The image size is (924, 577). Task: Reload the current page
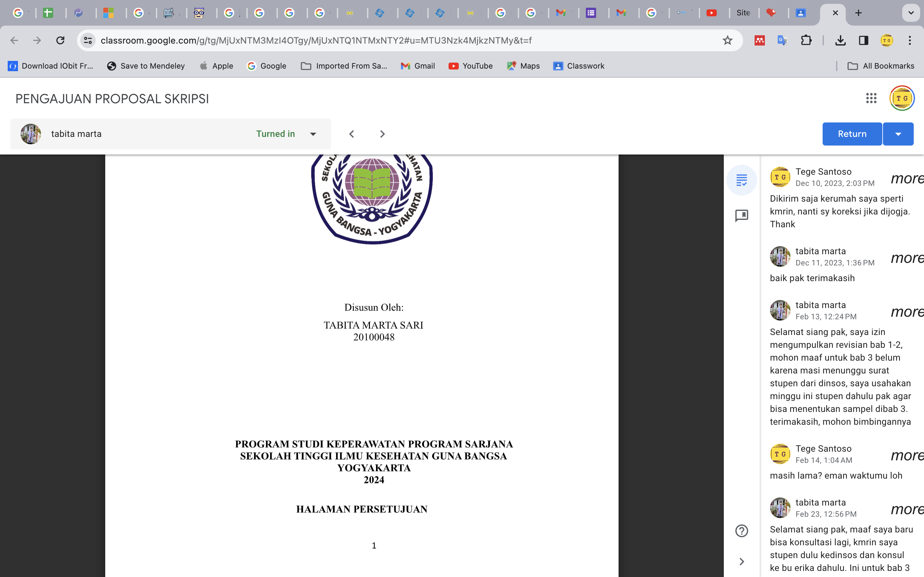[60, 40]
